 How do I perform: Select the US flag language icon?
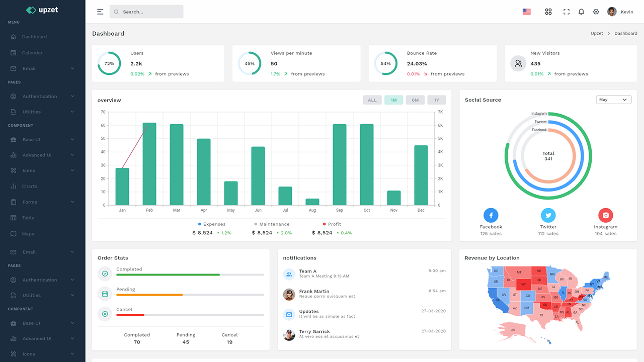[527, 12]
